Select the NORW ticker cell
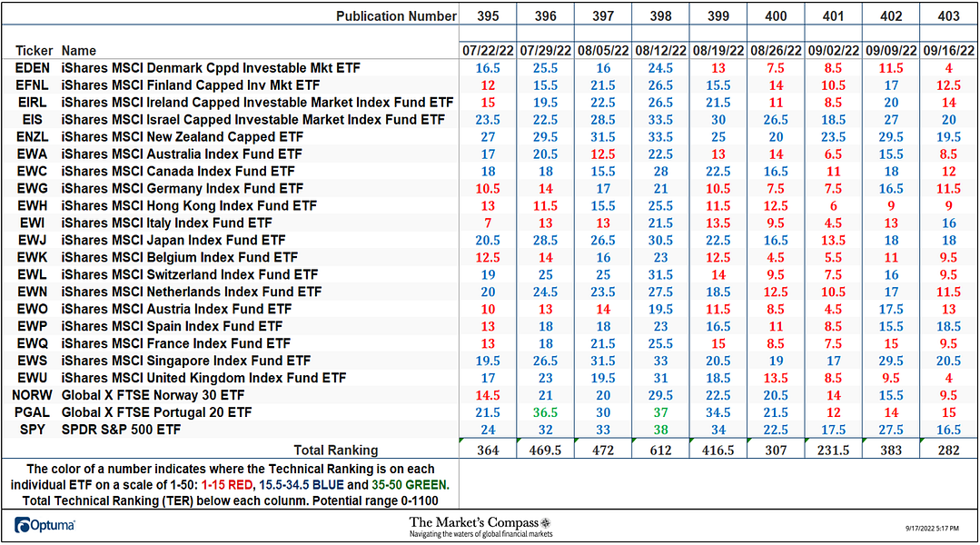This screenshot has height=545, width=980. pyautogui.click(x=32, y=395)
